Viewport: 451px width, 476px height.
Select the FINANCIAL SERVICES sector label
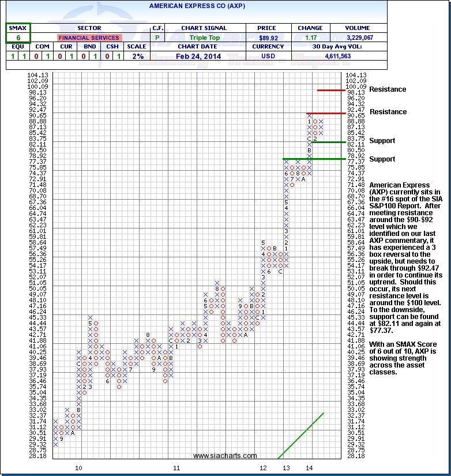click(x=89, y=38)
